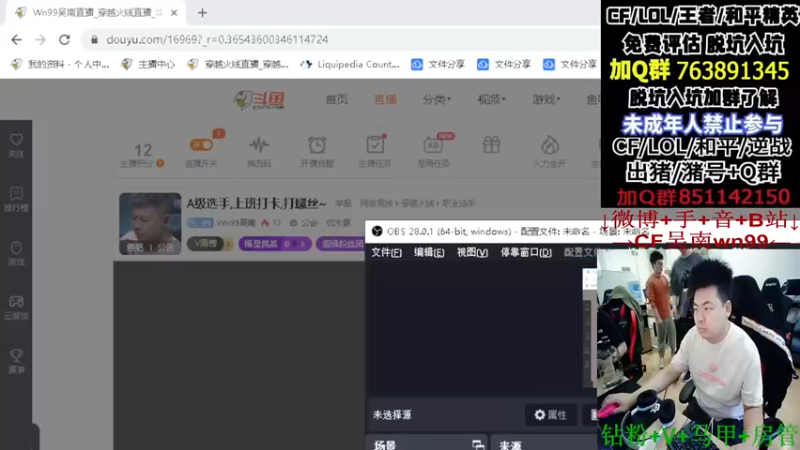Click the V周榜 badge button

pyautogui.click(x=209, y=244)
